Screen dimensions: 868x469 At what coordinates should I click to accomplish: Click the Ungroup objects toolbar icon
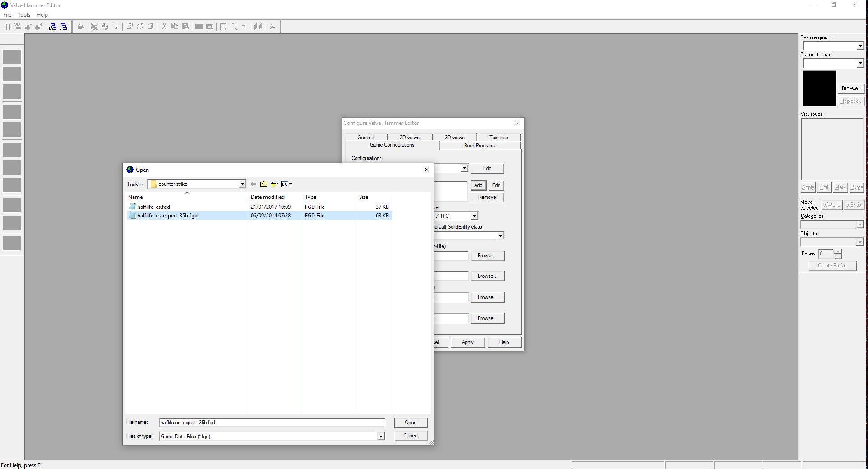coord(105,27)
